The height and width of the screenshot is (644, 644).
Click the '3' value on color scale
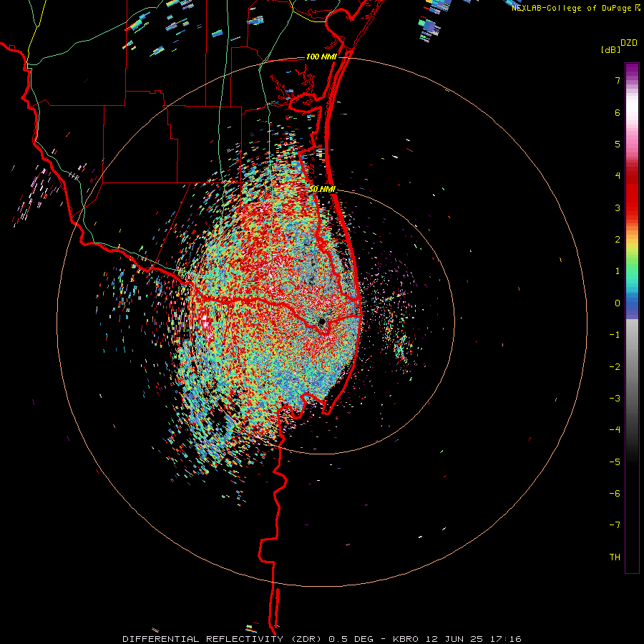click(x=618, y=208)
